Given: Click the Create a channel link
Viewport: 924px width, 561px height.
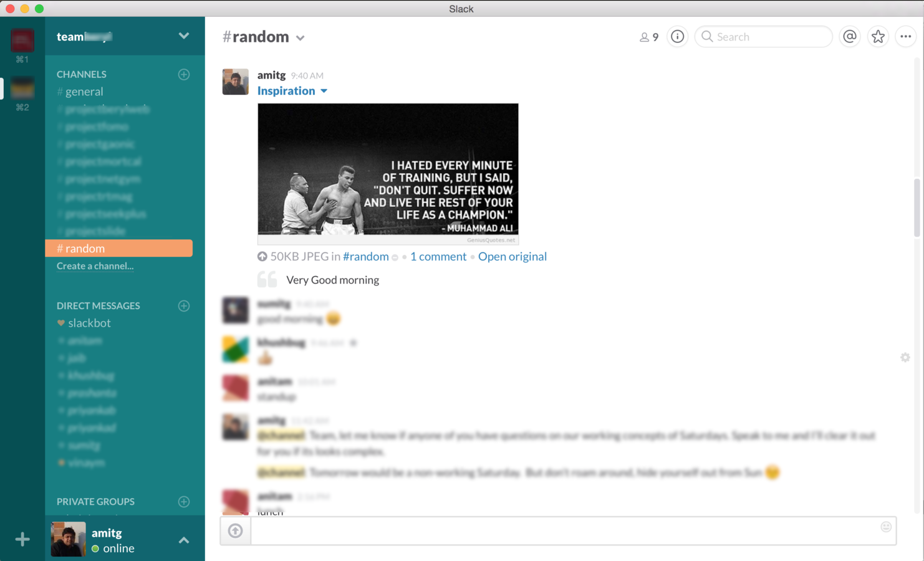Looking at the screenshot, I should 95,266.
